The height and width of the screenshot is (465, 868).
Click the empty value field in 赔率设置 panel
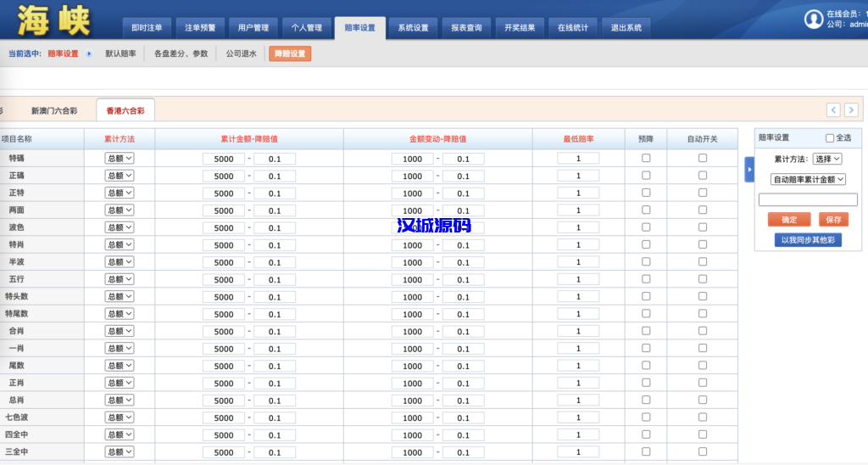[x=808, y=200]
